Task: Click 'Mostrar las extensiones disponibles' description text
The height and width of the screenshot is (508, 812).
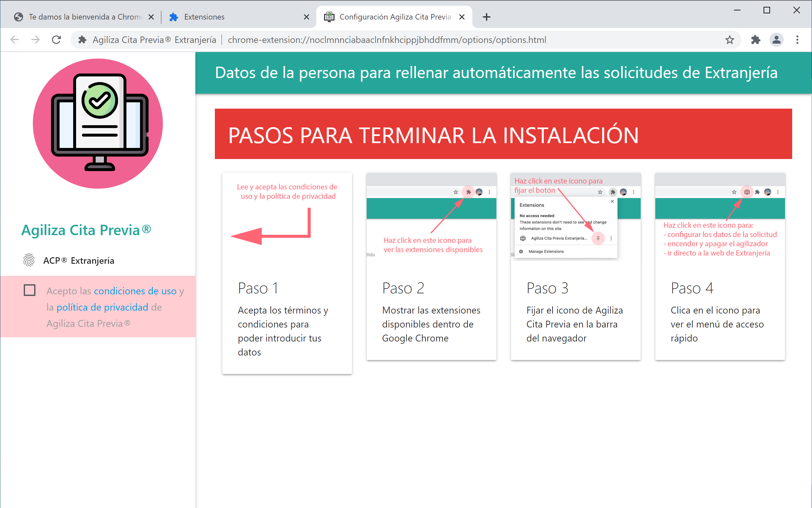Action: coord(431,324)
